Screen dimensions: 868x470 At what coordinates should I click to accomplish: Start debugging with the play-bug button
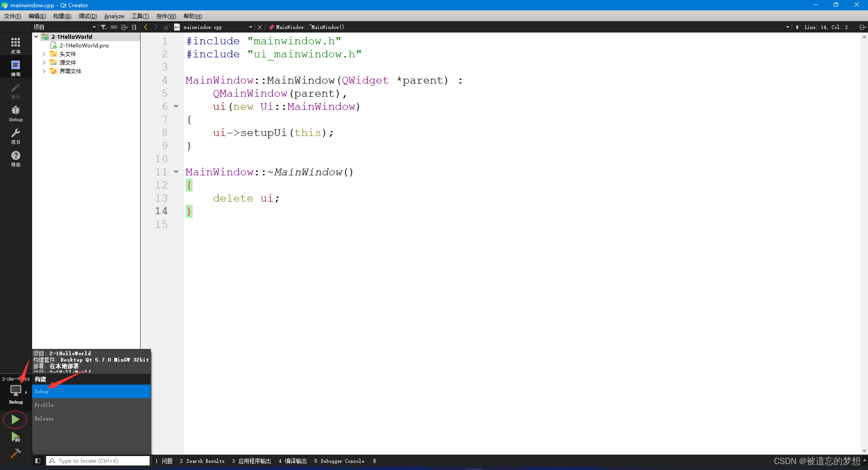click(15, 437)
